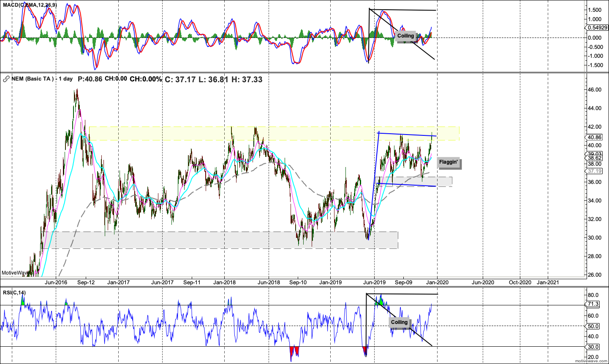Click the 0.54929 MACD value tag
This screenshot has width=609, height=364.
(x=596, y=28)
